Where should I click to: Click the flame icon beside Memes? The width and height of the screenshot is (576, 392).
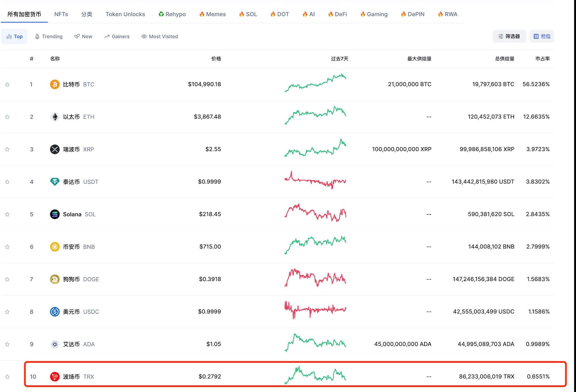(x=202, y=14)
